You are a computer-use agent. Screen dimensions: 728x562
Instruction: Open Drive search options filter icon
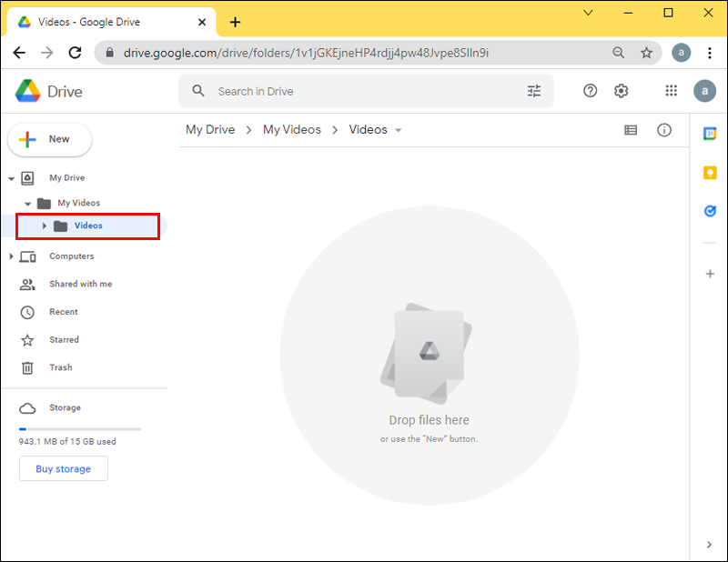(x=534, y=91)
